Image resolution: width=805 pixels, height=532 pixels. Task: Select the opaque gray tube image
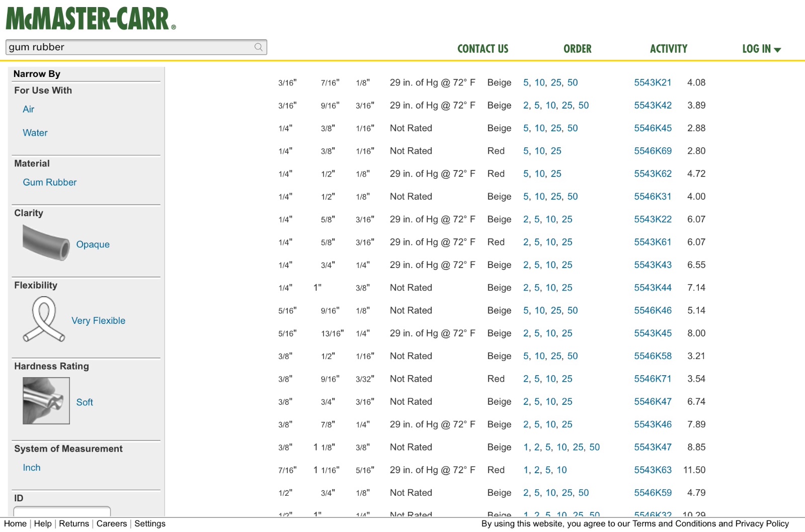46,243
